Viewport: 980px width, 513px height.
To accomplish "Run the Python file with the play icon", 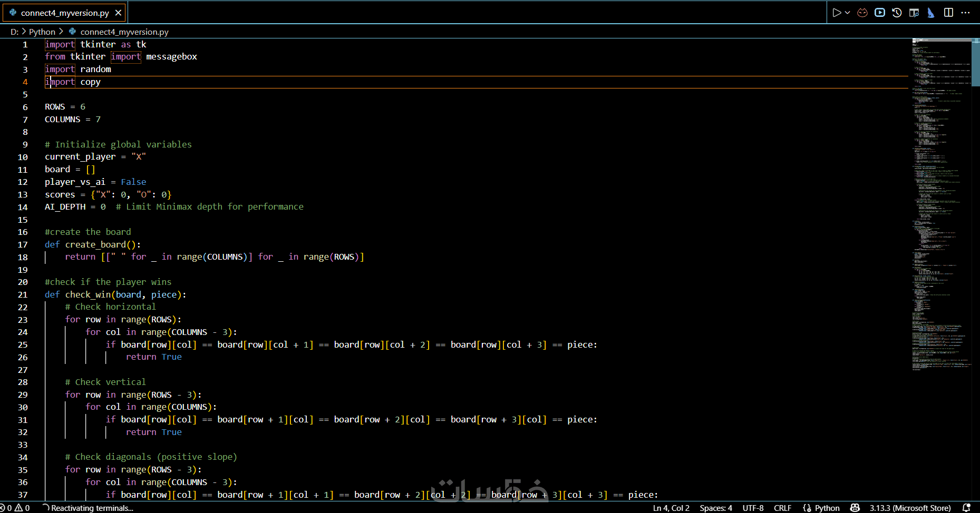I will (837, 13).
